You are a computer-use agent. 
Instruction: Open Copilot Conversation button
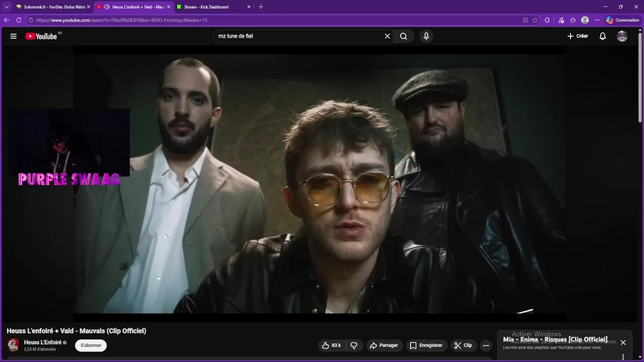click(622, 20)
